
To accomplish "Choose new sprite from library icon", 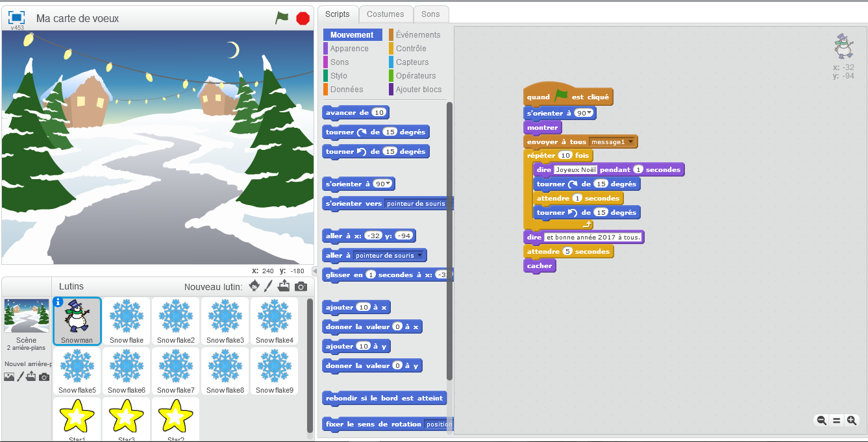I will pyautogui.click(x=254, y=286).
